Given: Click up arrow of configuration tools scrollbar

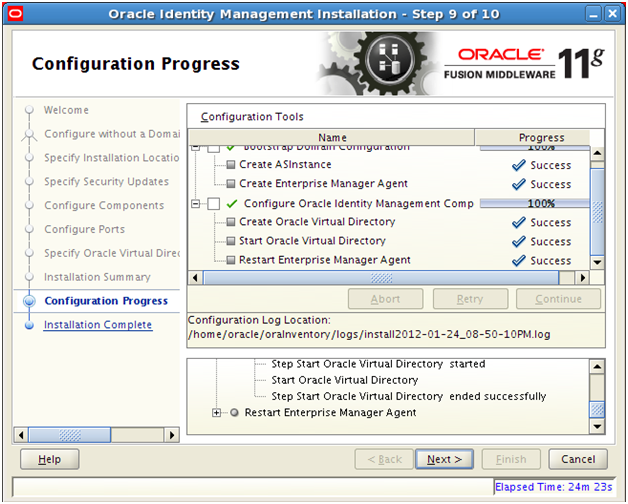Looking at the screenshot, I should [x=597, y=153].
